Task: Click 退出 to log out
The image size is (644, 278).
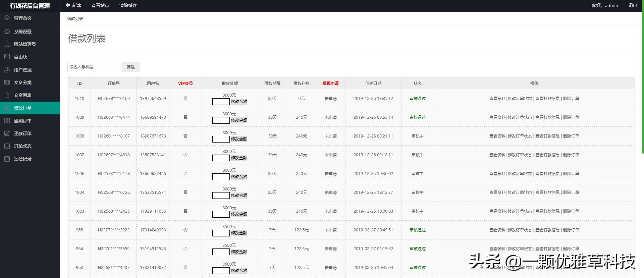Action: pyautogui.click(x=633, y=5)
